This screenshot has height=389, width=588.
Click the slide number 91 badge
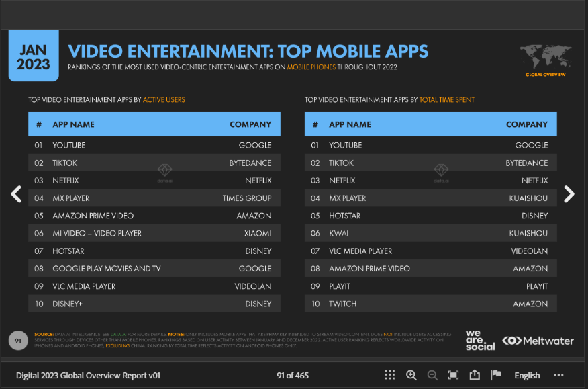click(18, 341)
